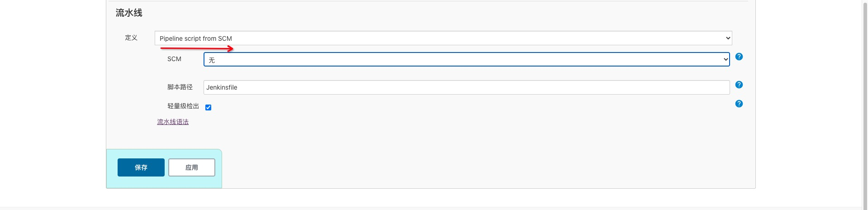The height and width of the screenshot is (210, 868).
Task: Focus the Jenkinsfile script path field
Action: click(x=466, y=87)
